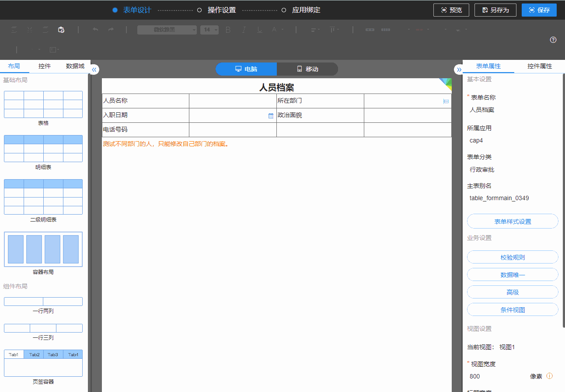Screen dimensions: 565x392
Task: Click the 表单样式设置 button
Action: [x=513, y=221]
